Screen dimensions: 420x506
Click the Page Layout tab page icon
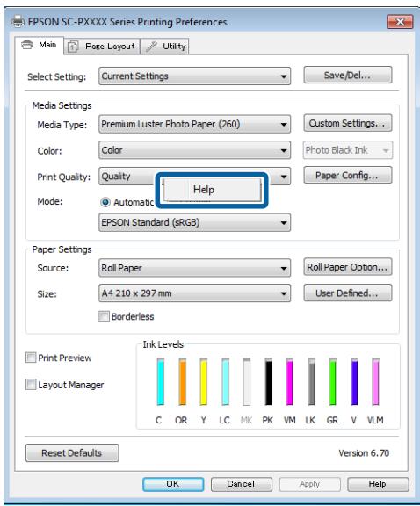(x=73, y=47)
